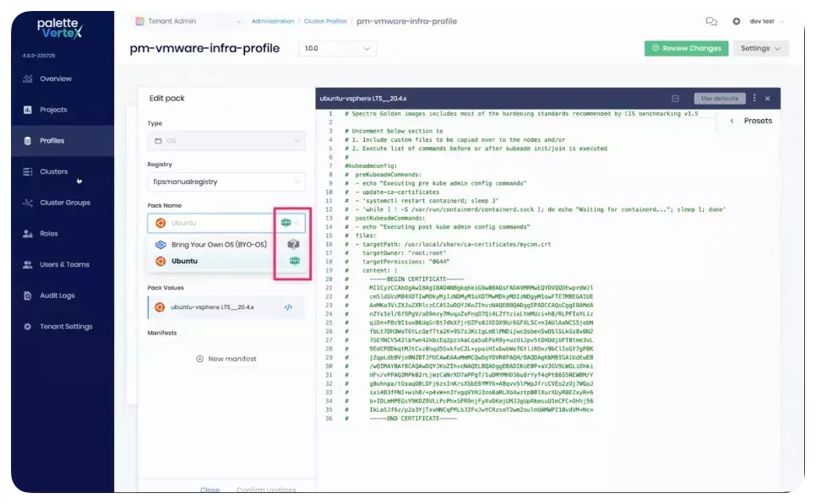This screenshot has width=816, height=504.
Task: Open the Settings dropdown in the top right
Action: 758,49
